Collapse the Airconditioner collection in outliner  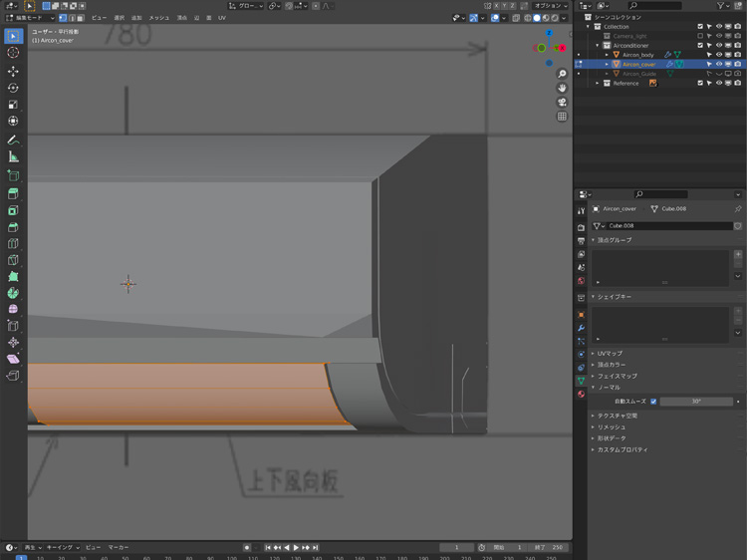(x=600, y=45)
